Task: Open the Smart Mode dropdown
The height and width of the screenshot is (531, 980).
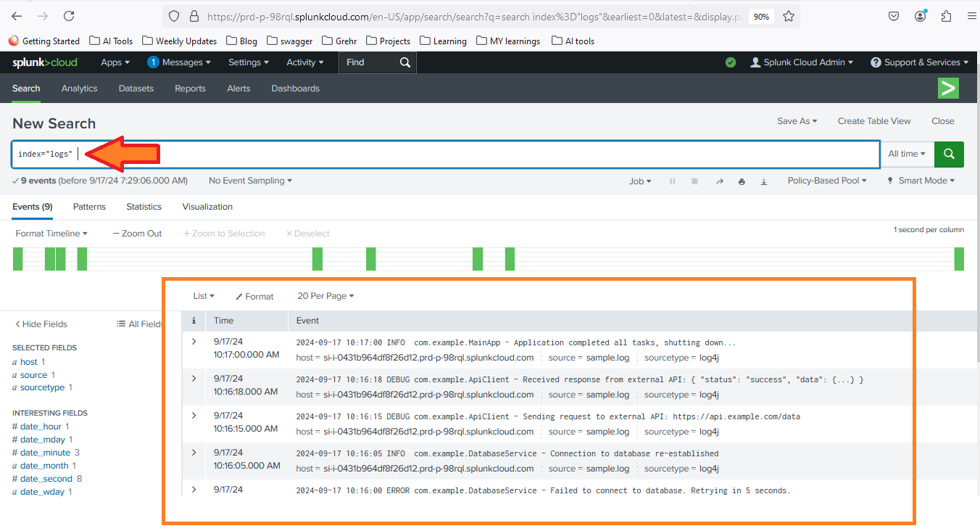Action: point(921,181)
